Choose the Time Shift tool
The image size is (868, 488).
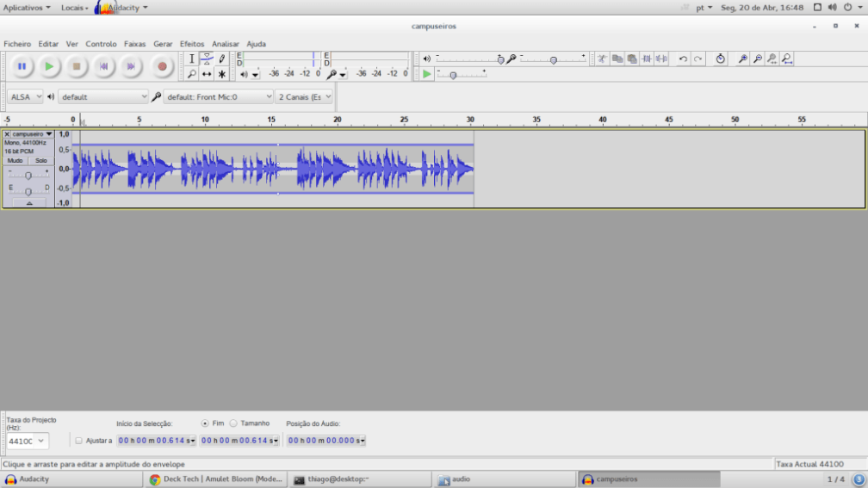pyautogui.click(x=207, y=74)
